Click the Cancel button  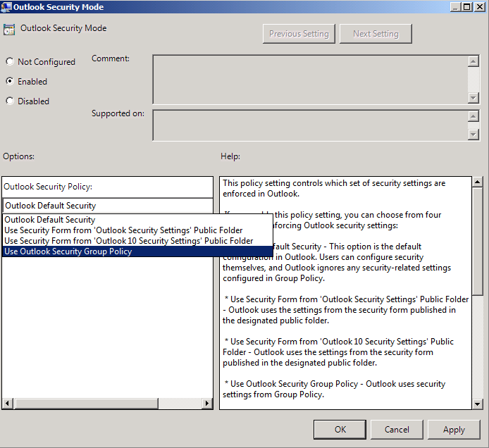(397, 429)
